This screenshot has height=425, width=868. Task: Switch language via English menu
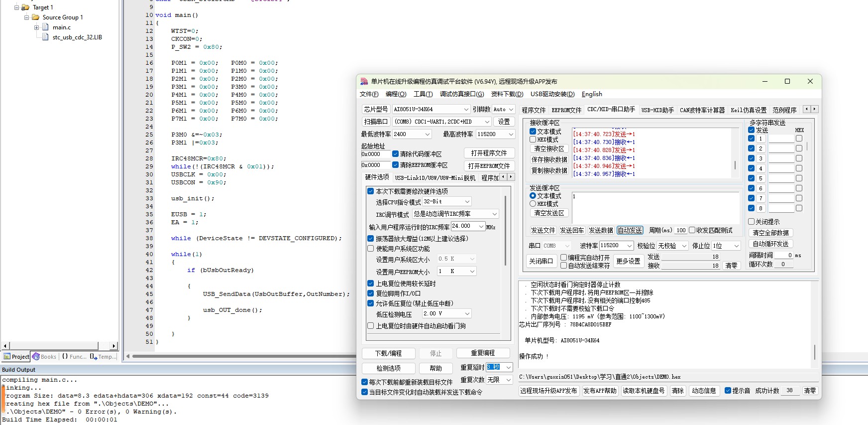pos(592,94)
